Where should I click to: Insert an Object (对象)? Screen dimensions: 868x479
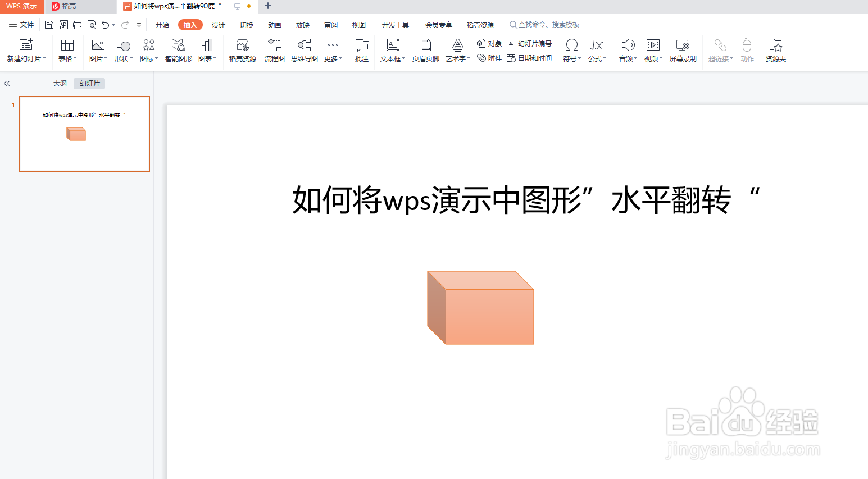tap(489, 43)
